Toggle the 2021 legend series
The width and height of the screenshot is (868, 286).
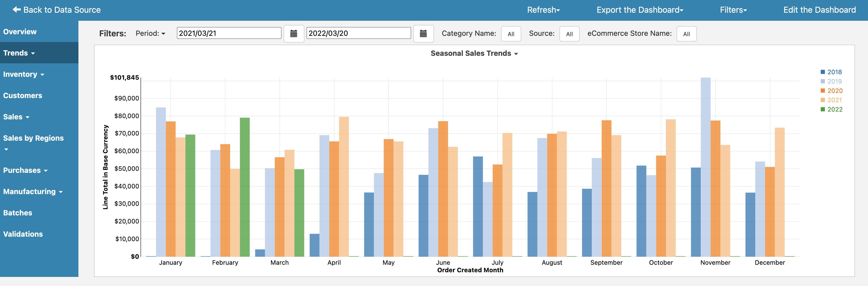[831, 100]
